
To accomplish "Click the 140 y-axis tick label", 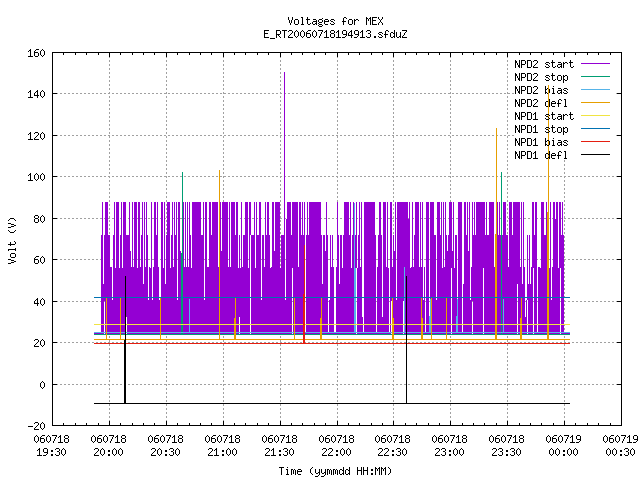I will 36,94.
